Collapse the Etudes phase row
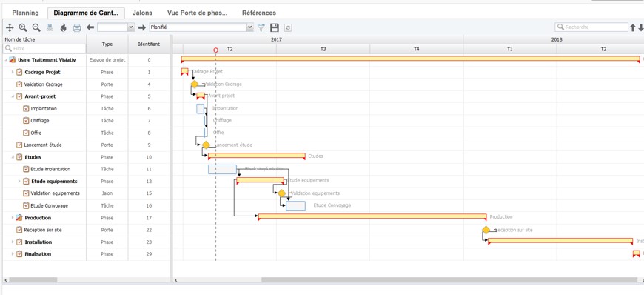 pyautogui.click(x=13, y=157)
